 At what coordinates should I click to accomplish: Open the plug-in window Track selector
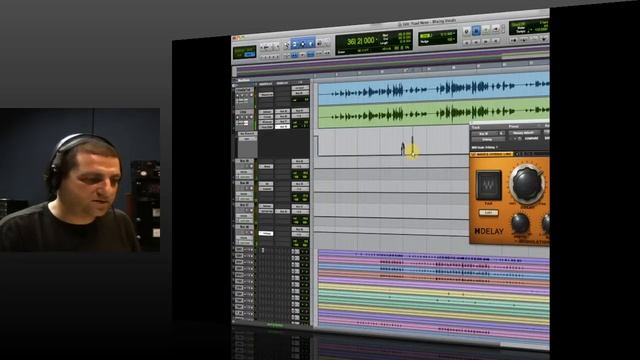[484, 133]
